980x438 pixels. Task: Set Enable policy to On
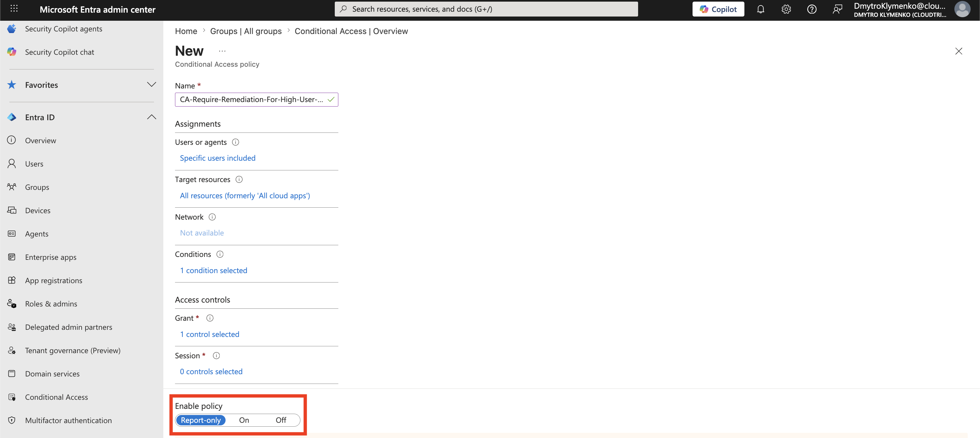(x=244, y=420)
